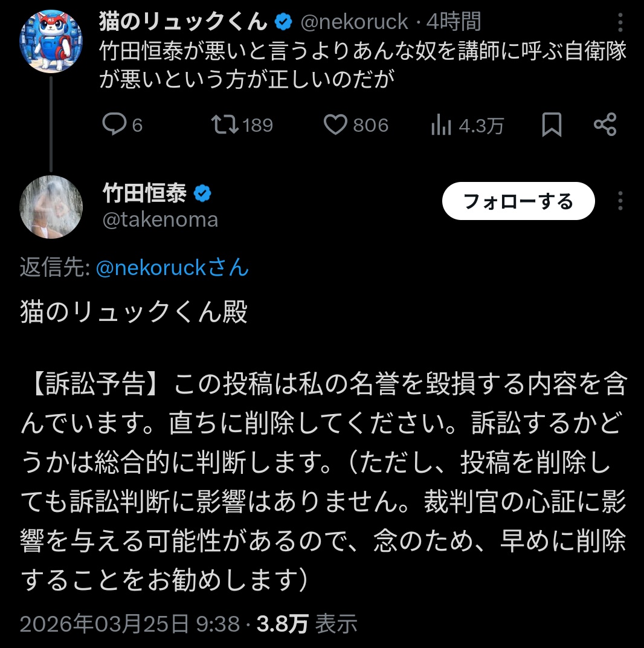Viewport: 644px width, 648px height.
Task: Click verified badge next to 竹田恒泰
Action: point(202,194)
